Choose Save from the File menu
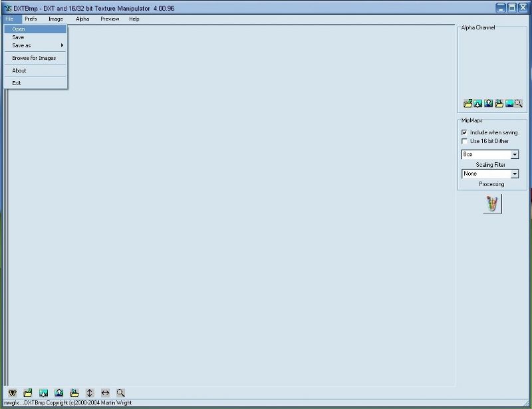The width and height of the screenshot is (532, 409). (x=35, y=37)
